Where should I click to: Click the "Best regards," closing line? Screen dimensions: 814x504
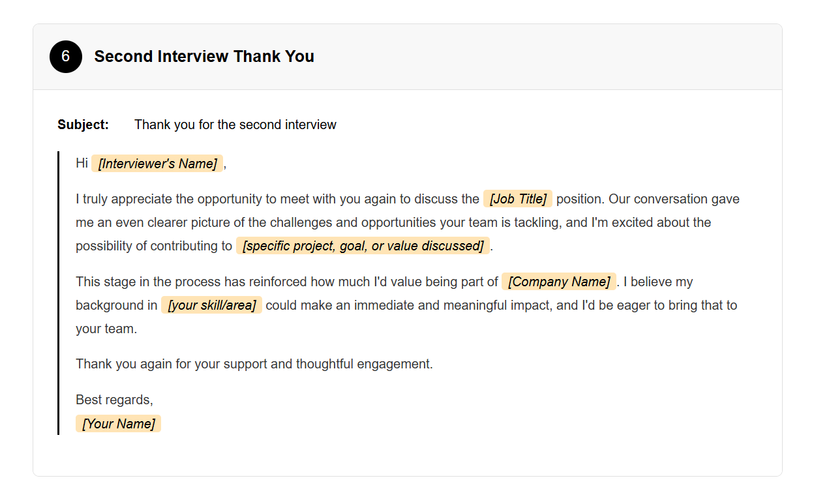[x=114, y=400]
